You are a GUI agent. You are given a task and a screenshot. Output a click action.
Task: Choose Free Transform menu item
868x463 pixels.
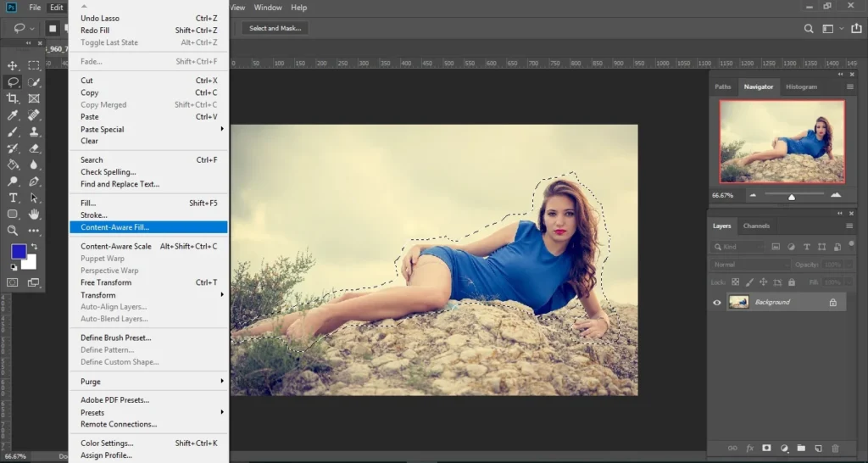[x=148, y=282]
